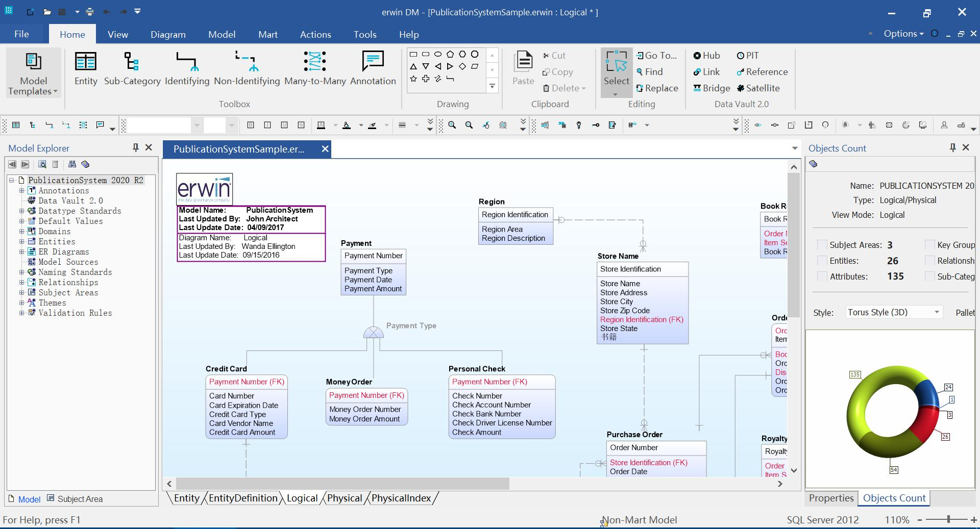Click the diagram horizontal scrollbar
Image resolution: width=980 pixels, height=529 pixels.
[342, 484]
